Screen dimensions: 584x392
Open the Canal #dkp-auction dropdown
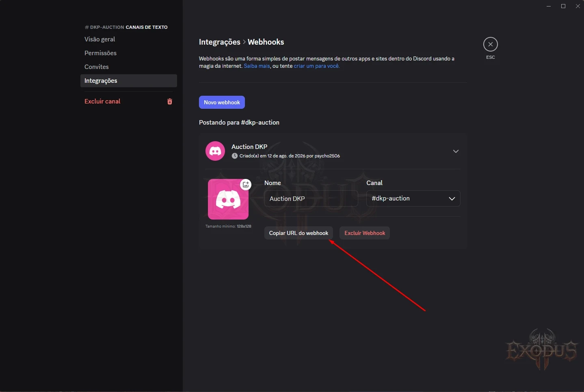click(413, 198)
